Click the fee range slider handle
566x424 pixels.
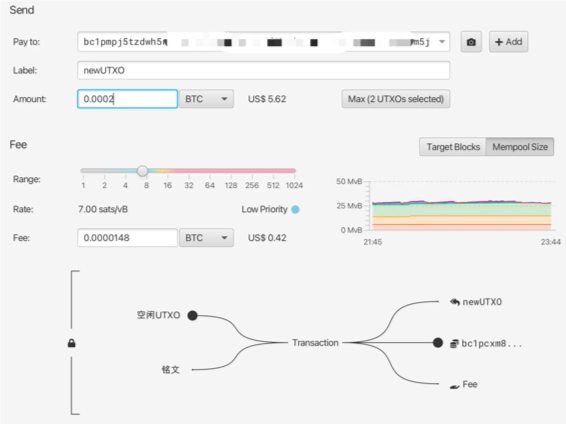[x=142, y=171]
